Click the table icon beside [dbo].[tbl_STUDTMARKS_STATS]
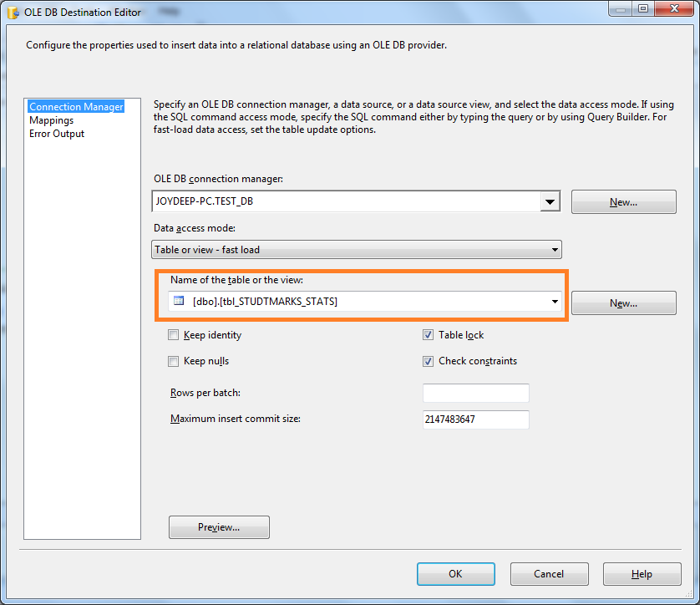700x605 pixels. coord(178,301)
